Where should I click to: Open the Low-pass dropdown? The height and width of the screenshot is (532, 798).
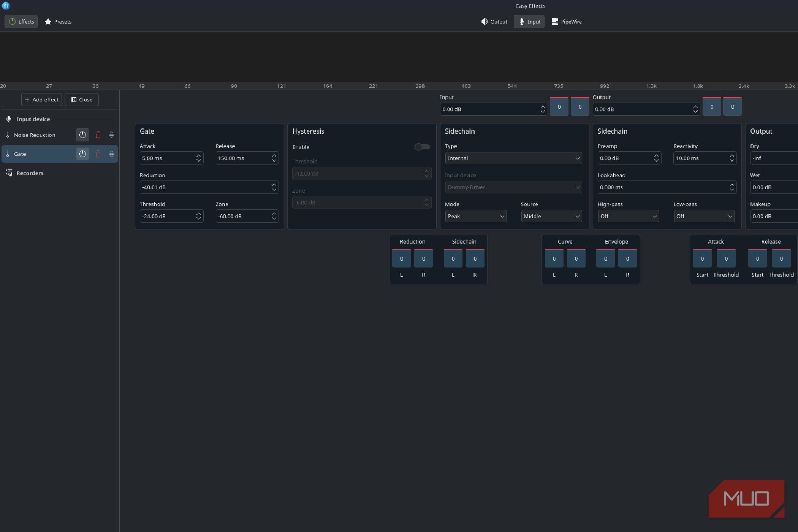(704, 216)
